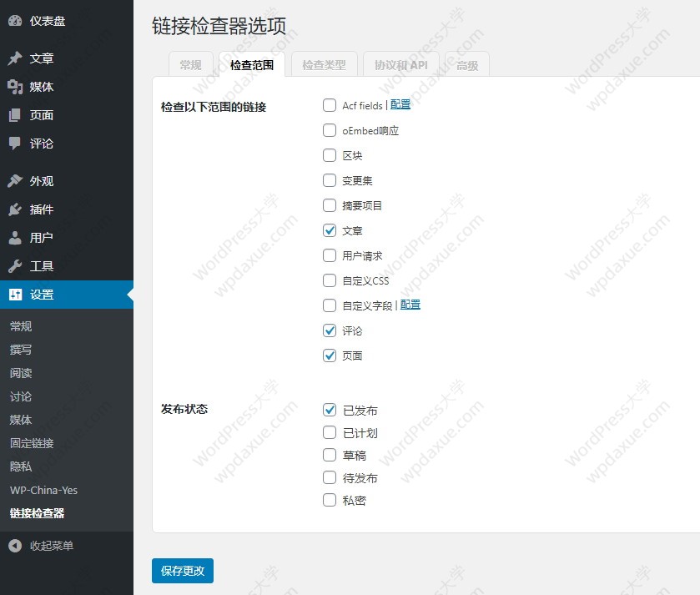Click the 外观 paintbrush icon
Viewport: 700px width, 595px height.
[15, 181]
